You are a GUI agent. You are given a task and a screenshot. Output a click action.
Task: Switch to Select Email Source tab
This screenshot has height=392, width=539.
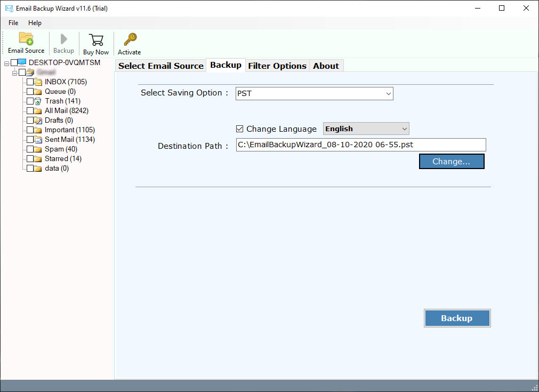(x=161, y=66)
